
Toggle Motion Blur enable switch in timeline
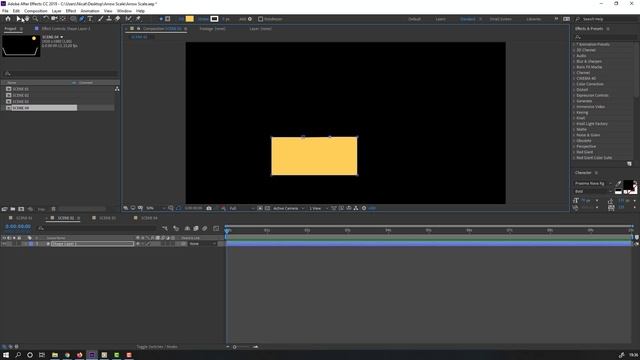pos(205,228)
